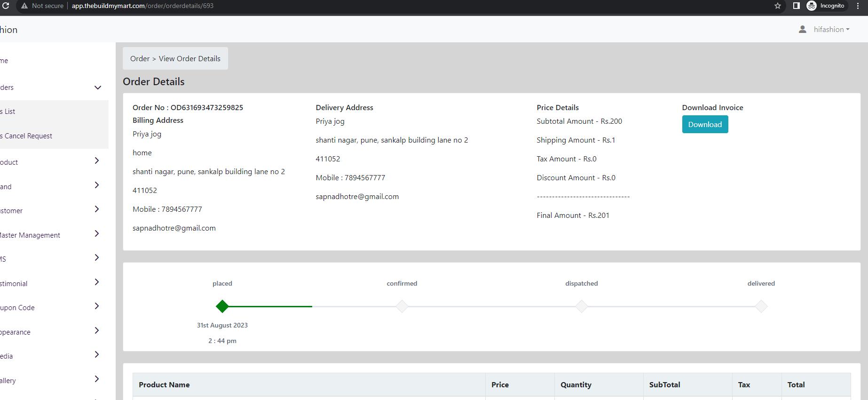Click the Subtotal Amount - Rs.200 text
Screen dimensions: 868x400
(579, 121)
